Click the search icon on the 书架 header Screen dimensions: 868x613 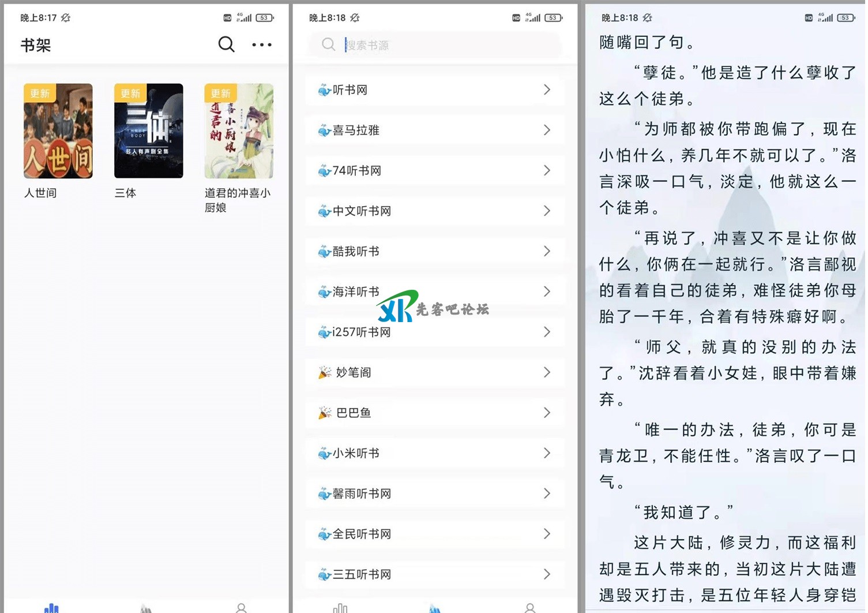click(x=226, y=44)
